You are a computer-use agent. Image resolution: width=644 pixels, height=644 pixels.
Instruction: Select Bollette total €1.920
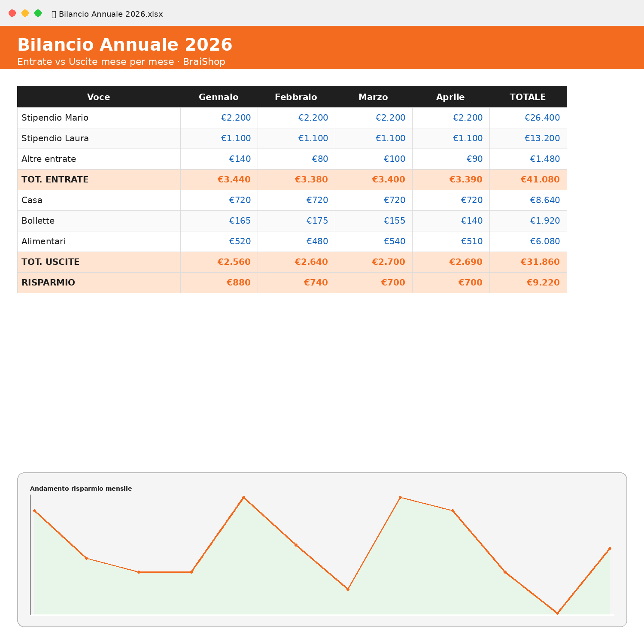(528, 221)
